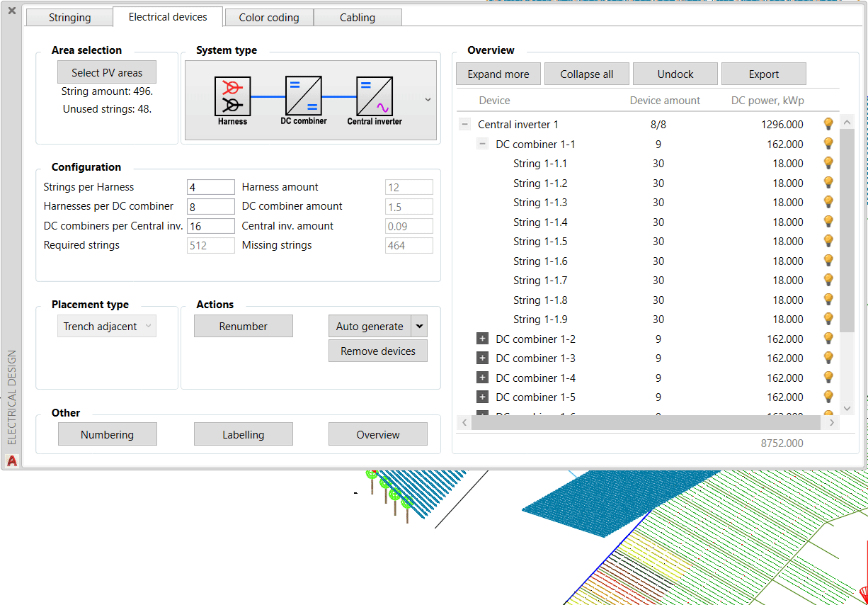This screenshot has height=605, width=868.
Task: Select the String 1-1.5 row label
Action: coord(540,241)
